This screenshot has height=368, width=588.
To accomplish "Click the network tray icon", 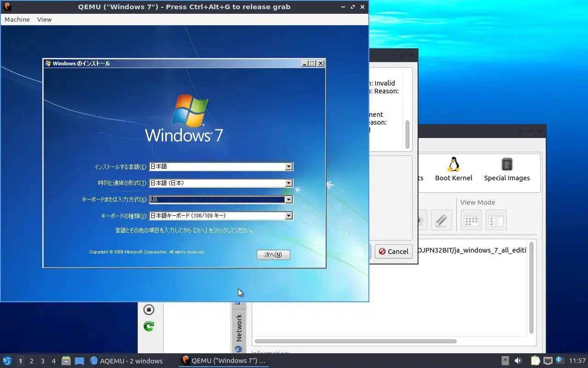I will 548,361.
